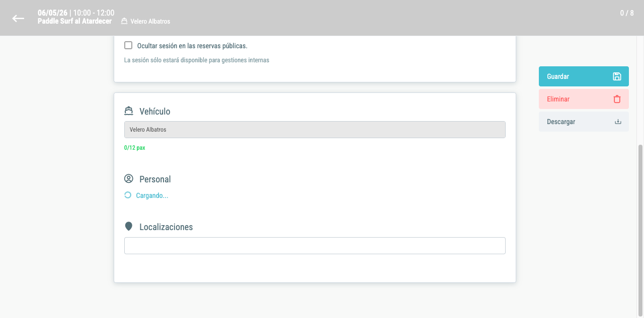
Task: Delete the session with Eliminar button
Action: (x=584, y=99)
